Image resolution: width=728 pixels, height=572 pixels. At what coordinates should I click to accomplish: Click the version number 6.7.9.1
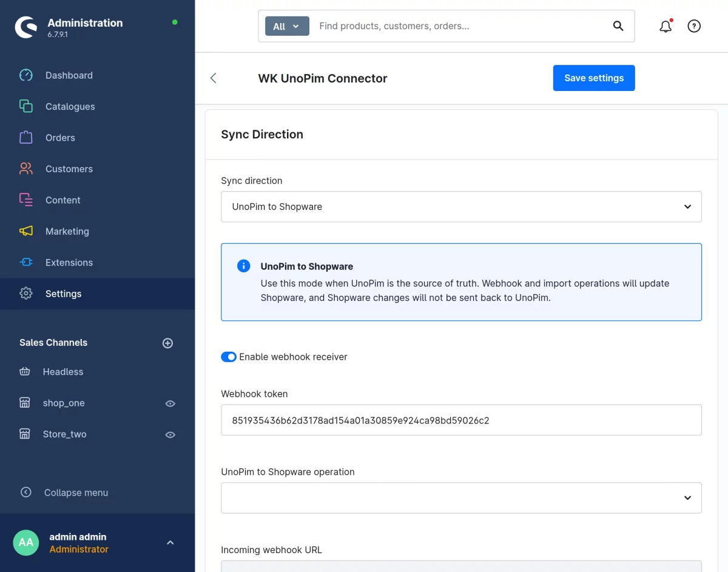pos(58,35)
